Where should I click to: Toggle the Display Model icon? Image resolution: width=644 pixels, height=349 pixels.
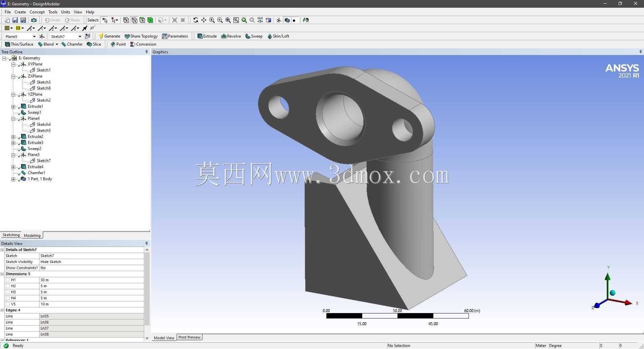click(x=287, y=20)
